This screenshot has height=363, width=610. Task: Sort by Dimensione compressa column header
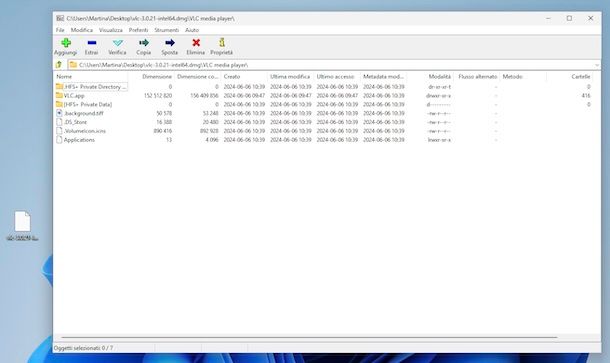coord(198,77)
